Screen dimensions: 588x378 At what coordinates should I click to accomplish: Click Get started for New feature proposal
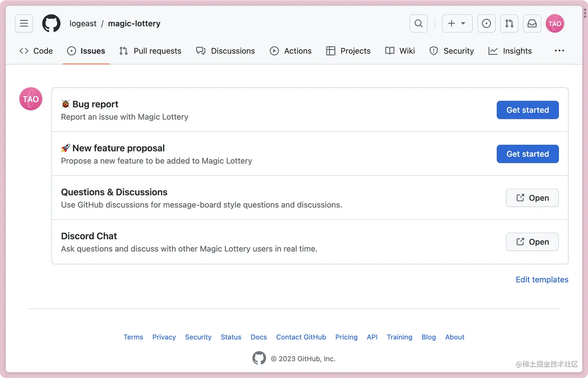pos(527,154)
